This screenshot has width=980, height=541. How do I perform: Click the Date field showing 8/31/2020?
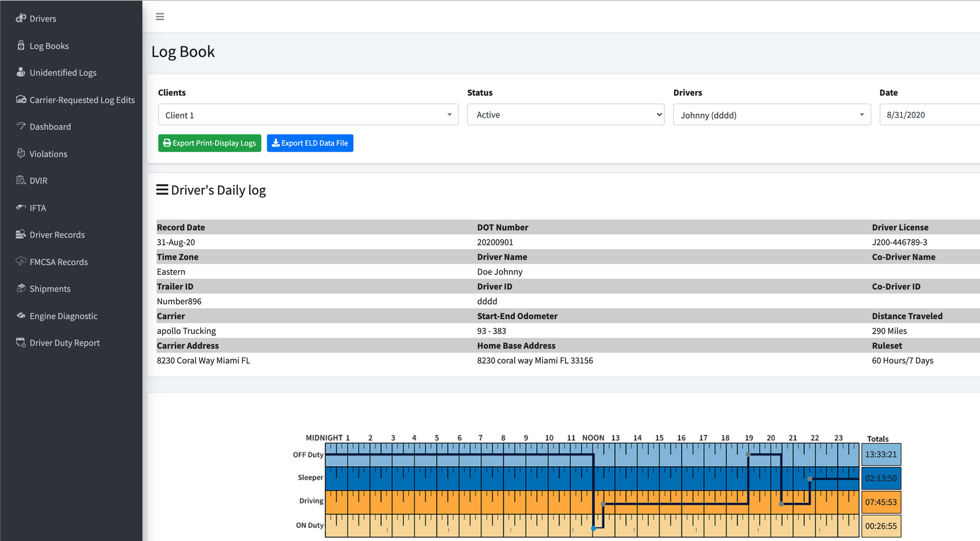(x=929, y=114)
